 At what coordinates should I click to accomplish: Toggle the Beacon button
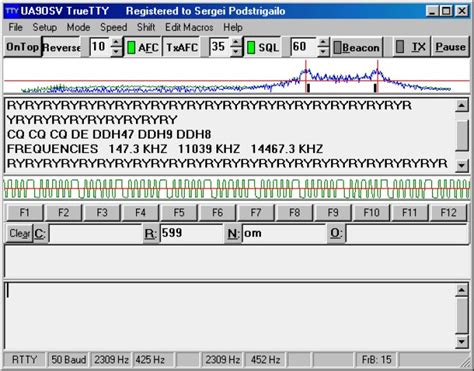click(357, 47)
